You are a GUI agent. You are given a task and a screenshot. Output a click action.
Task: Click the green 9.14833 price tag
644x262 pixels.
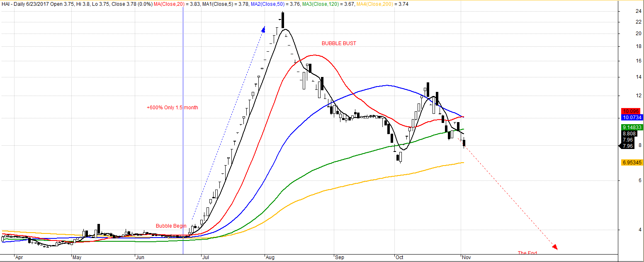(632, 127)
